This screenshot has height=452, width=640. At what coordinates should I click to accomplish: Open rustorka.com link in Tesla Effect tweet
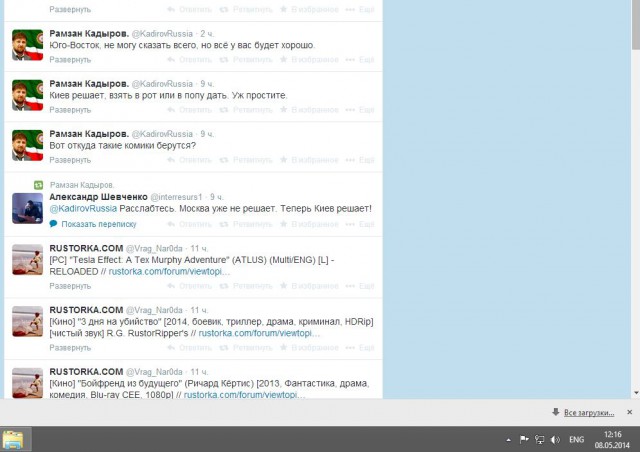[169, 272]
